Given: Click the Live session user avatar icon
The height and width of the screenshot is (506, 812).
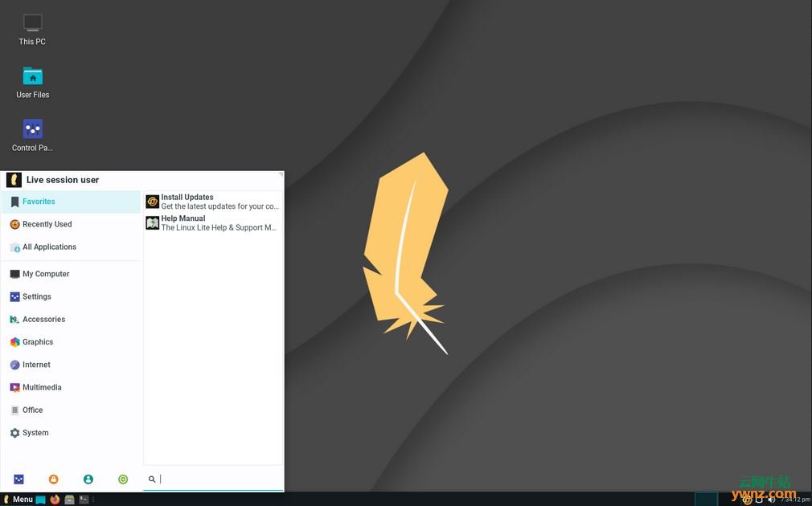Looking at the screenshot, I should 14,180.
